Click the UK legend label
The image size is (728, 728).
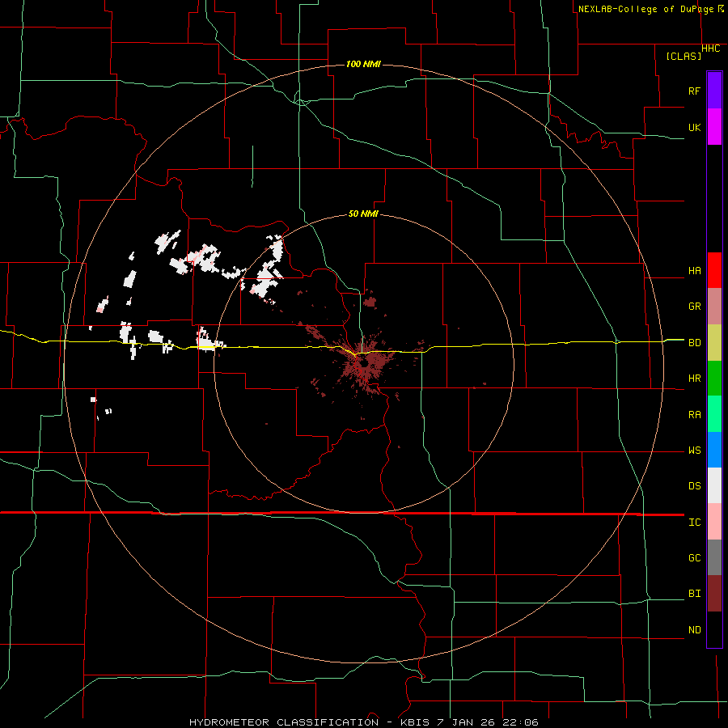(694, 127)
